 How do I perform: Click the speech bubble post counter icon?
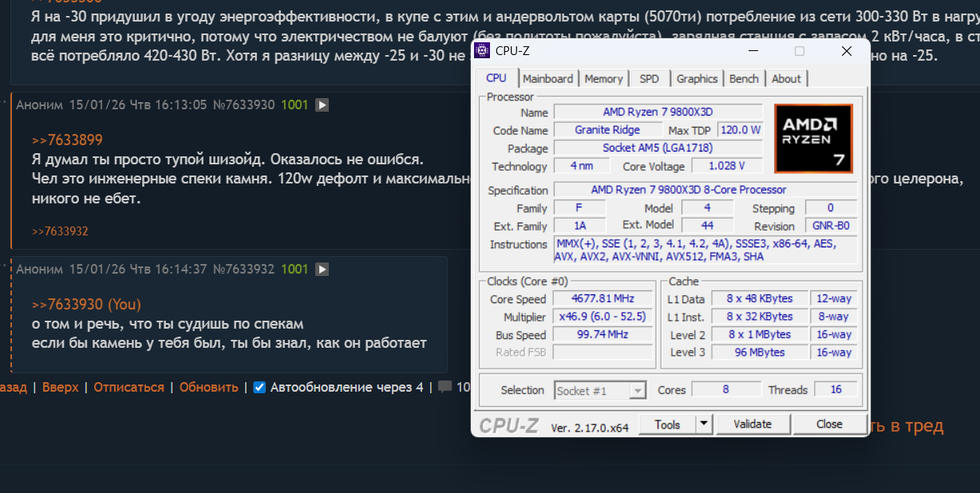(x=445, y=387)
